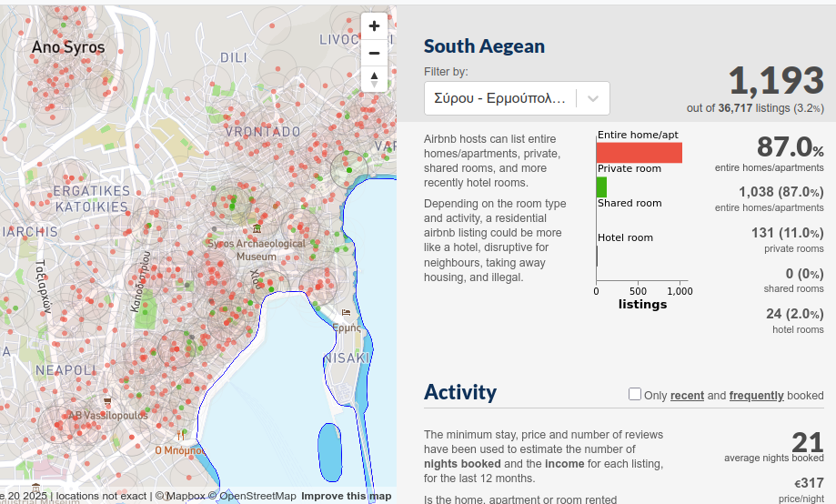This screenshot has width=836, height=504.
Task: Open the Mapbox attribution link
Action: [x=185, y=496]
